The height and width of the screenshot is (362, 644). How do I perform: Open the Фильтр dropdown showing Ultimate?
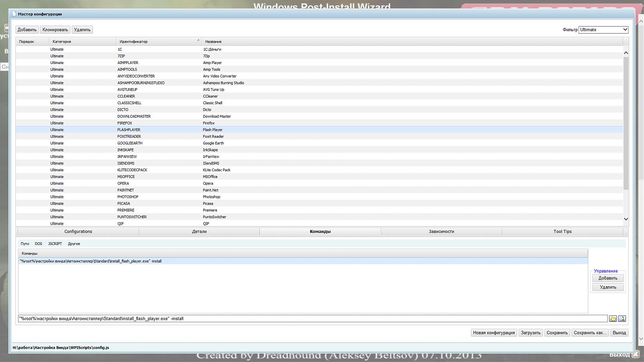coord(603,30)
